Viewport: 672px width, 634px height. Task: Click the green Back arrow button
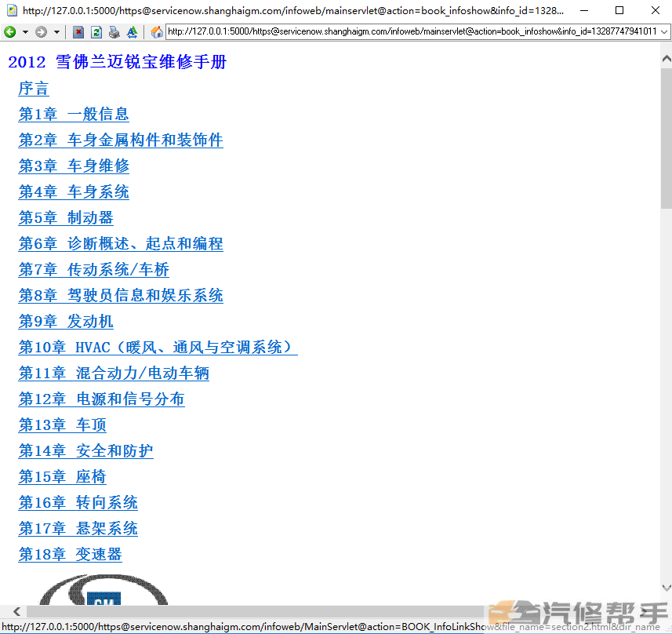point(10,31)
